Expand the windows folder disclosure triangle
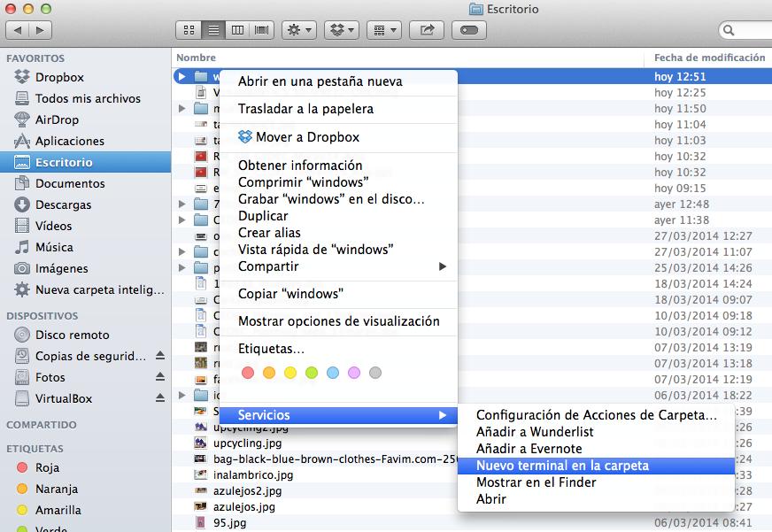 coord(181,76)
